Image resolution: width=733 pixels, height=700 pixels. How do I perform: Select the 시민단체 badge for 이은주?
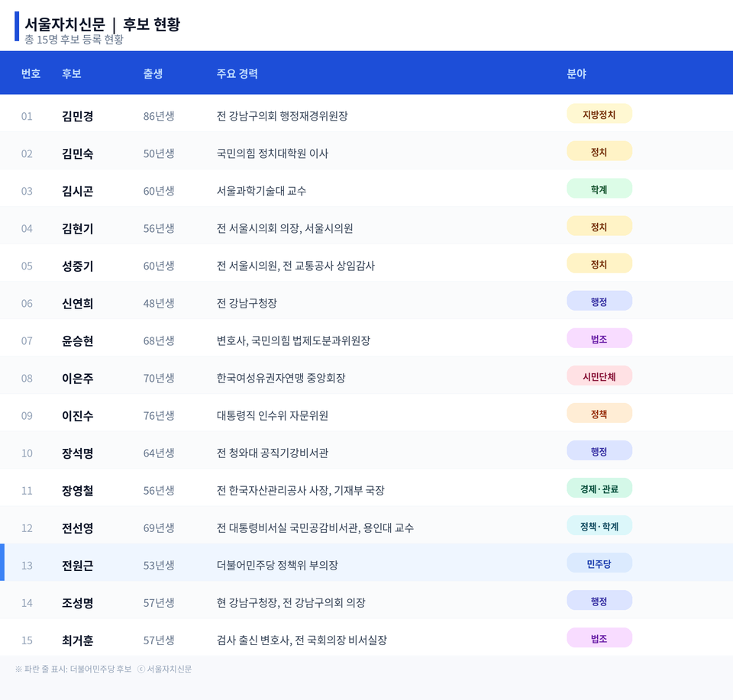599,376
